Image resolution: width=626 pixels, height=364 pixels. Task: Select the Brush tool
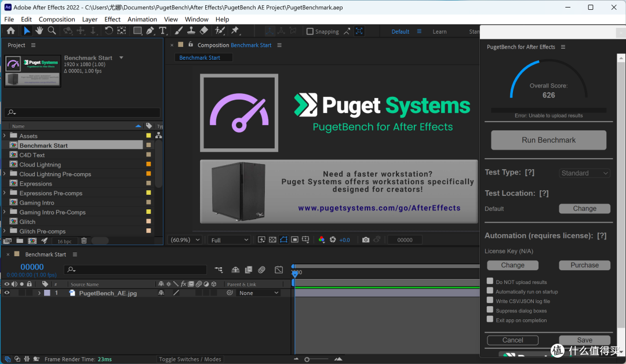[x=179, y=31]
